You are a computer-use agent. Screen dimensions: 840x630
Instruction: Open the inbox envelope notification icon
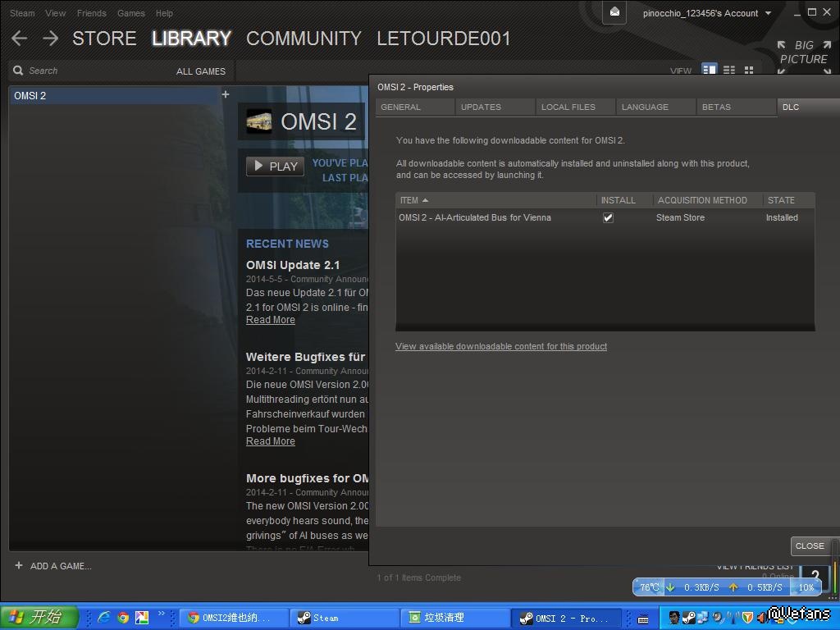(x=614, y=12)
